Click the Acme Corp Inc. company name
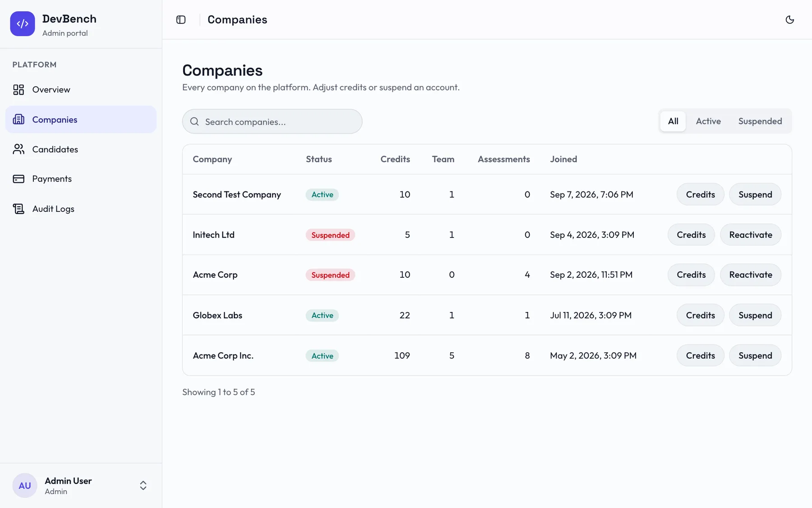Image resolution: width=812 pixels, height=508 pixels. (x=223, y=355)
